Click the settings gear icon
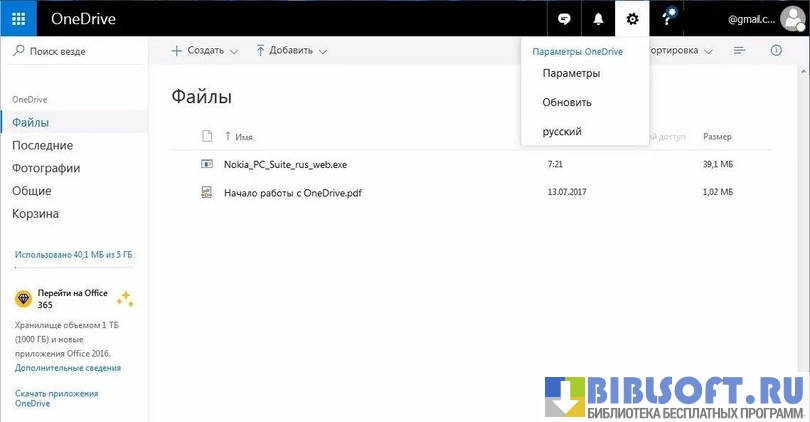The width and height of the screenshot is (810, 422). pyautogui.click(x=632, y=18)
